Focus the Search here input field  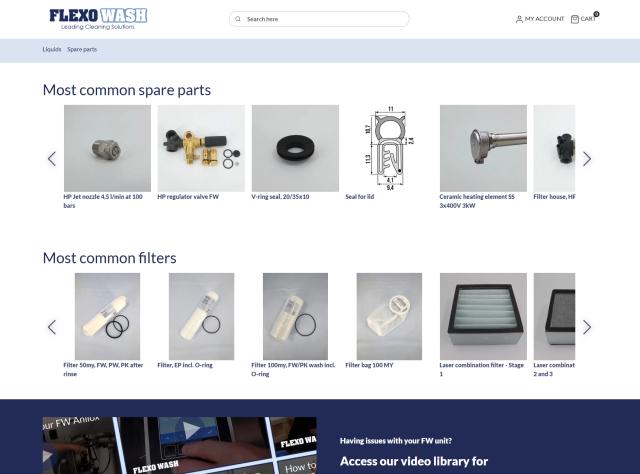click(319, 19)
